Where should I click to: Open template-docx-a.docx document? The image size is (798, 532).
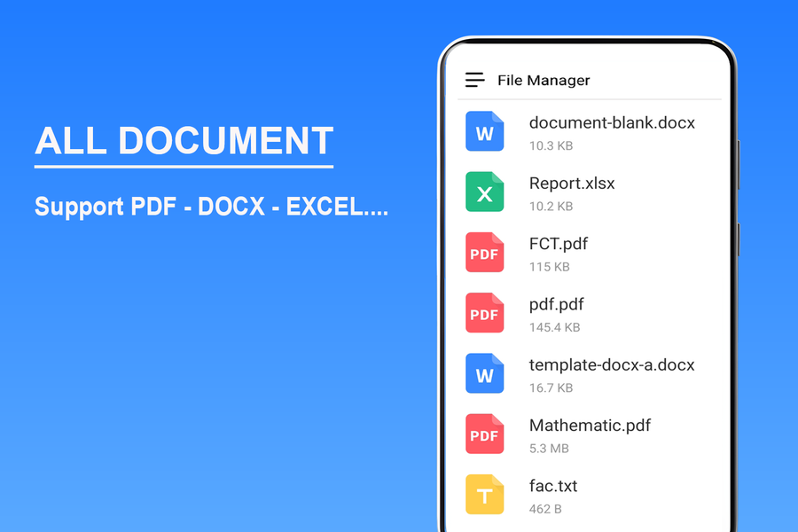tap(612, 365)
